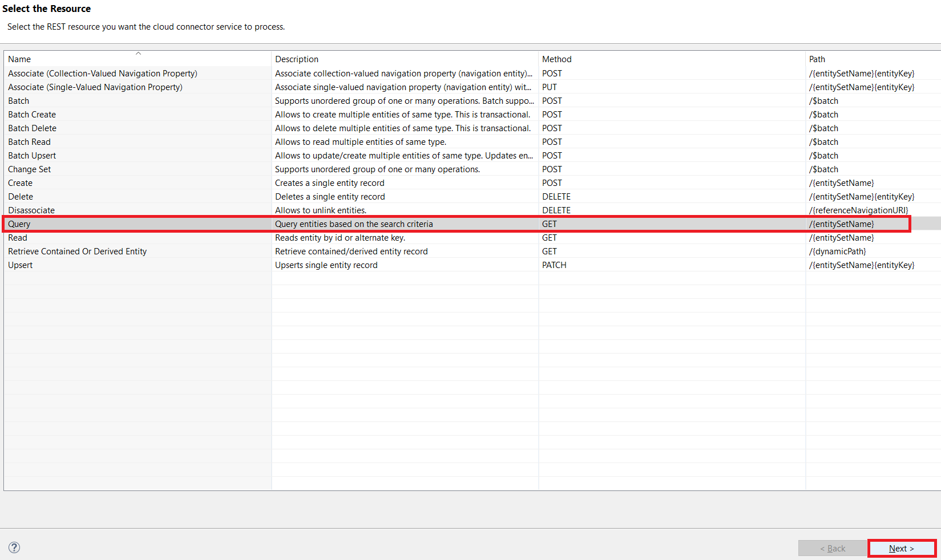Select the Disassociate resource
Screen dimensions: 941x560
click(31, 210)
